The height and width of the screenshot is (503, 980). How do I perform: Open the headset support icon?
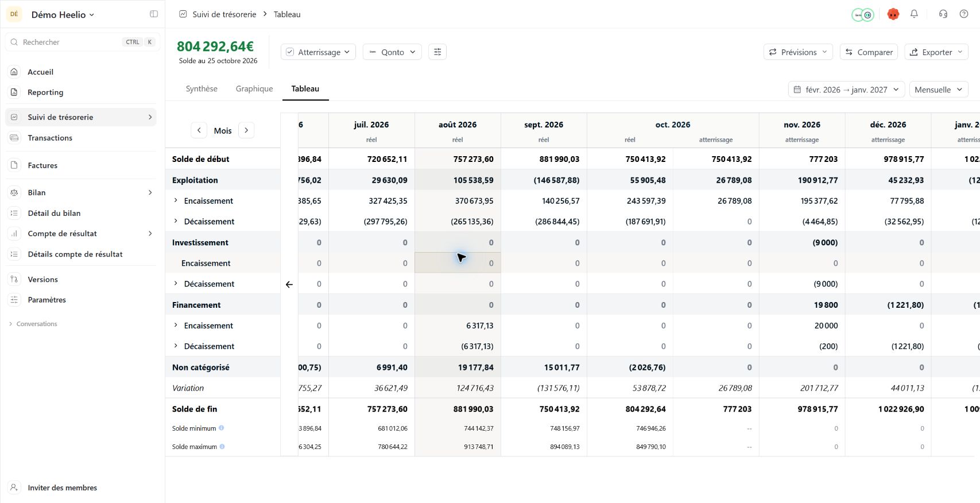943,14
